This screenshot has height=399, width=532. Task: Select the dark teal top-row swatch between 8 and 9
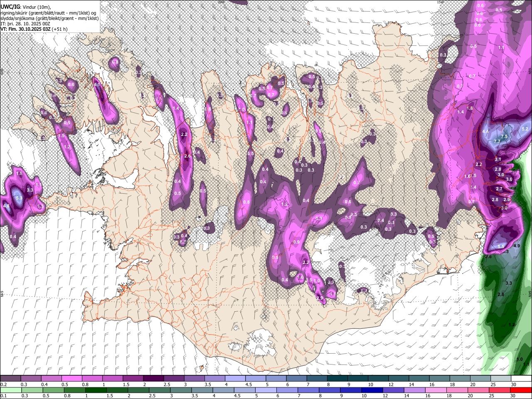(337, 379)
